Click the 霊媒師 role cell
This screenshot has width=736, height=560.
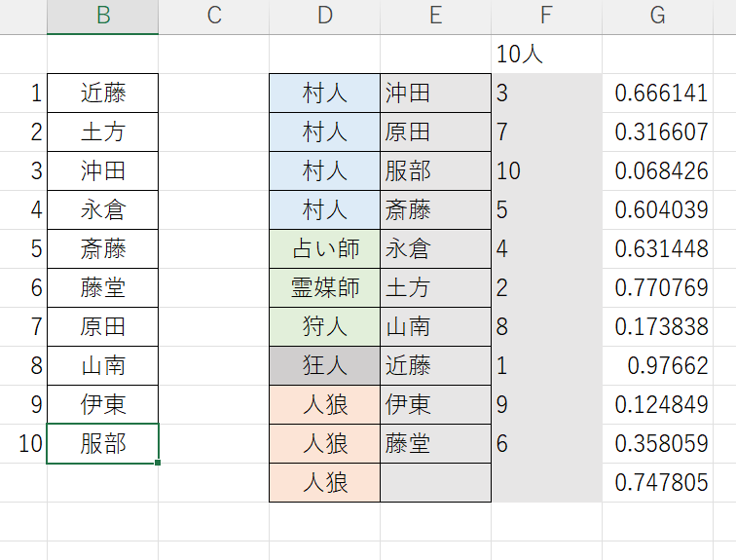coord(324,288)
